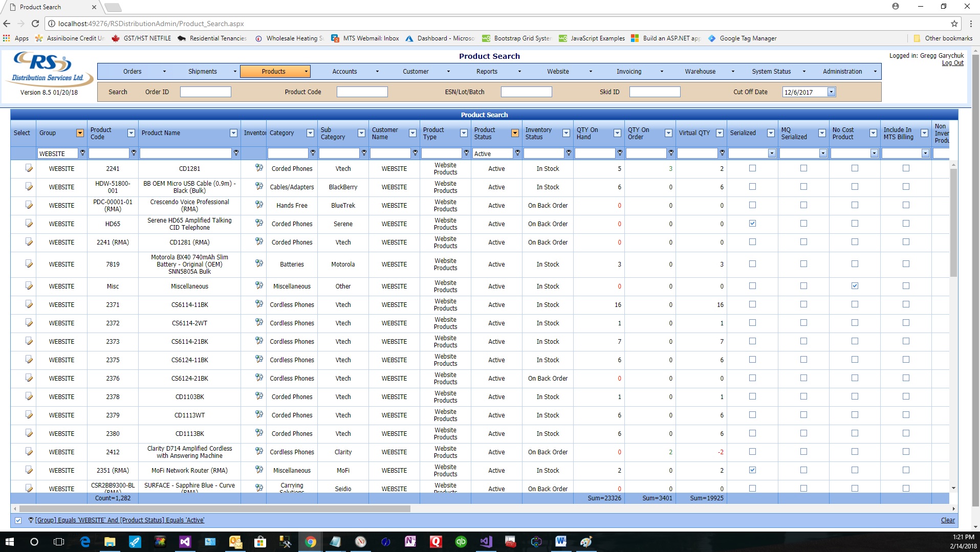Expand the Group column header filter dropdown

click(80, 133)
